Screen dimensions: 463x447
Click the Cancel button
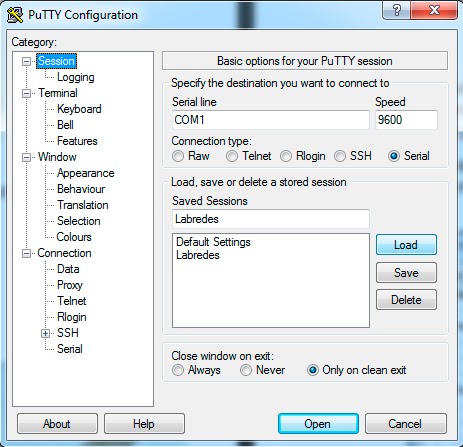pyautogui.click(x=406, y=424)
